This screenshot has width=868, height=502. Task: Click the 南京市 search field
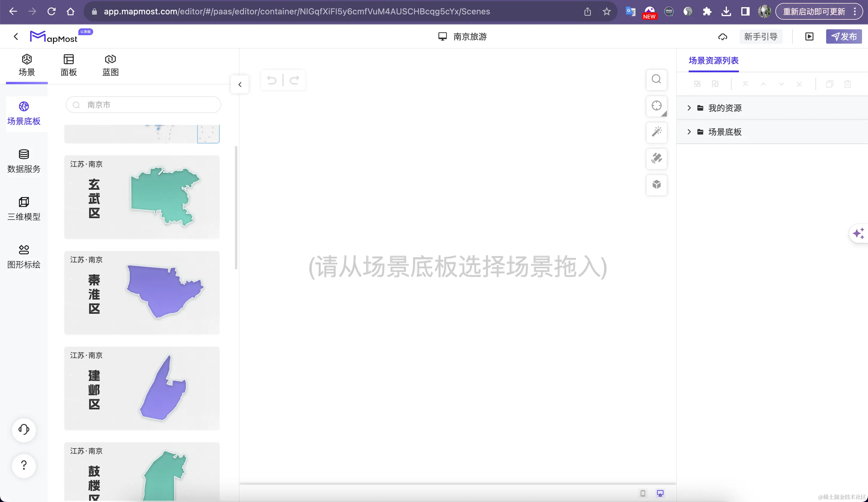143,105
